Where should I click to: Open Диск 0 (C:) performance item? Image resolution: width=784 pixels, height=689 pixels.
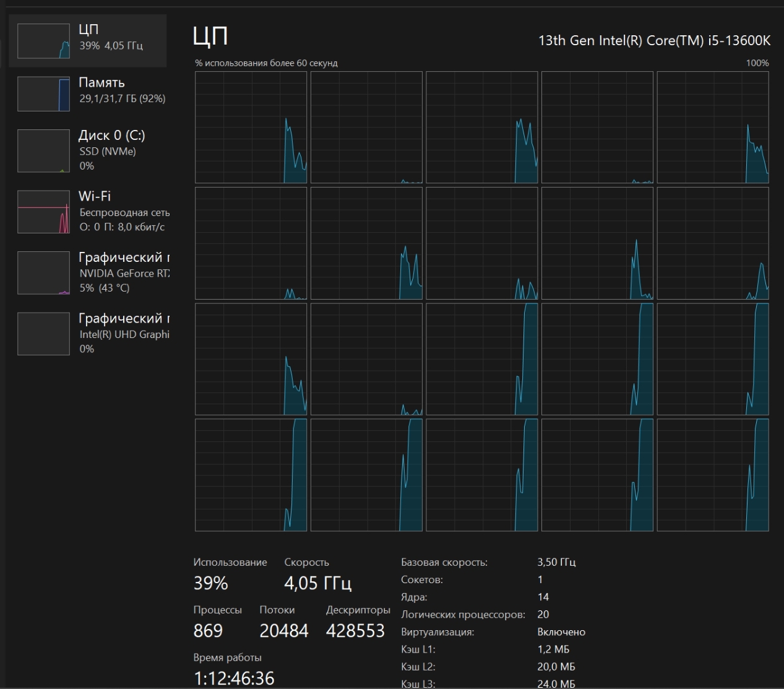[88, 150]
